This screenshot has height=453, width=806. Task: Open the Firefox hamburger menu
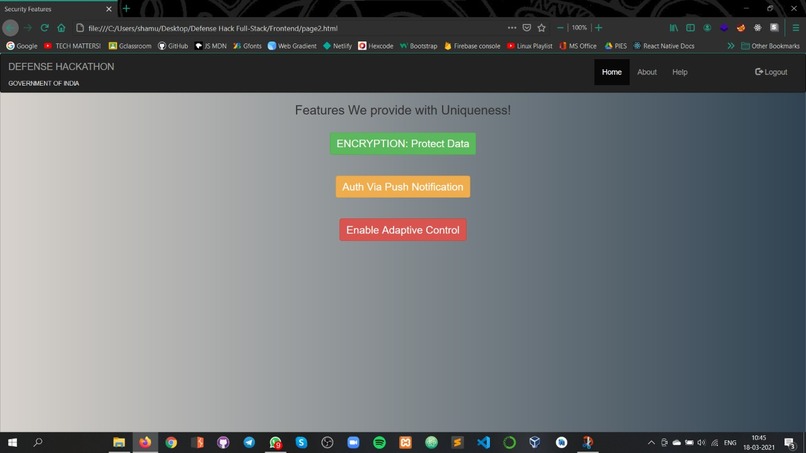[x=796, y=28]
